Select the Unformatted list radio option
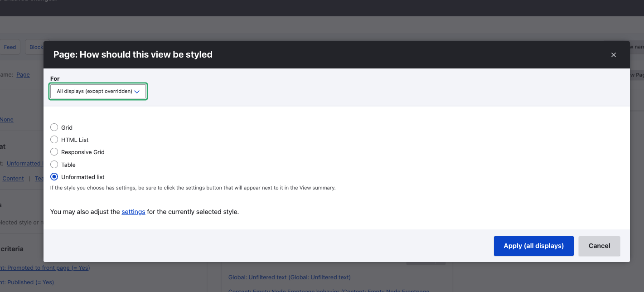 54,177
